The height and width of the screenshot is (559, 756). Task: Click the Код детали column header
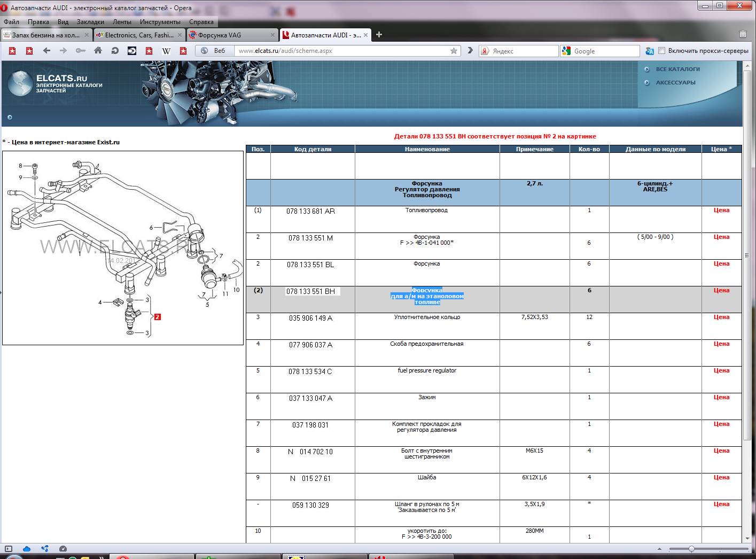tap(313, 149)
